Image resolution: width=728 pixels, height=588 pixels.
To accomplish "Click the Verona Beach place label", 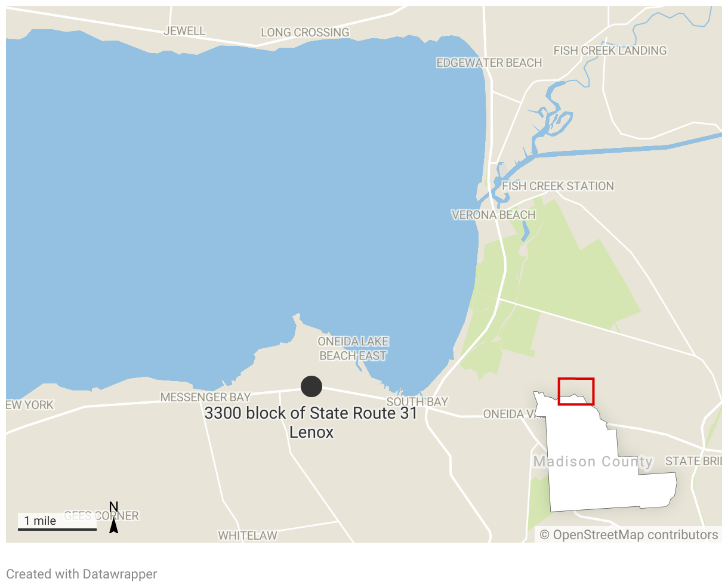I will pos(493,215).
